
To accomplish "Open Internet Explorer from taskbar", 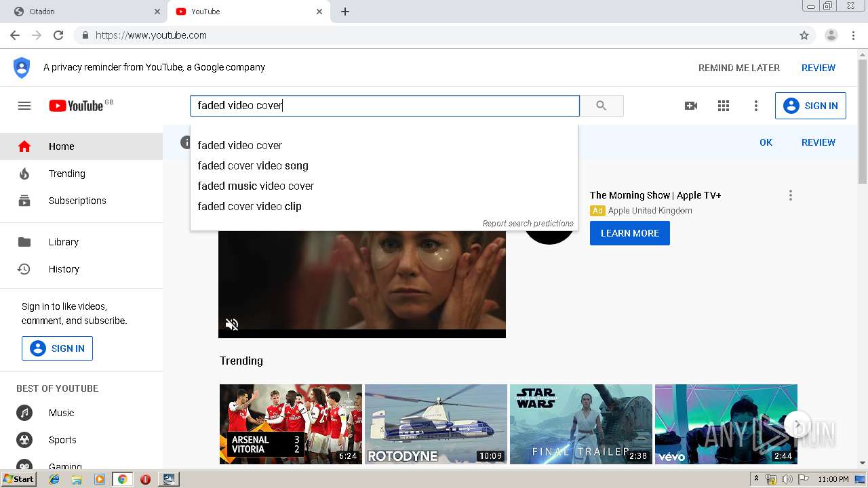I will coord(54,479).
